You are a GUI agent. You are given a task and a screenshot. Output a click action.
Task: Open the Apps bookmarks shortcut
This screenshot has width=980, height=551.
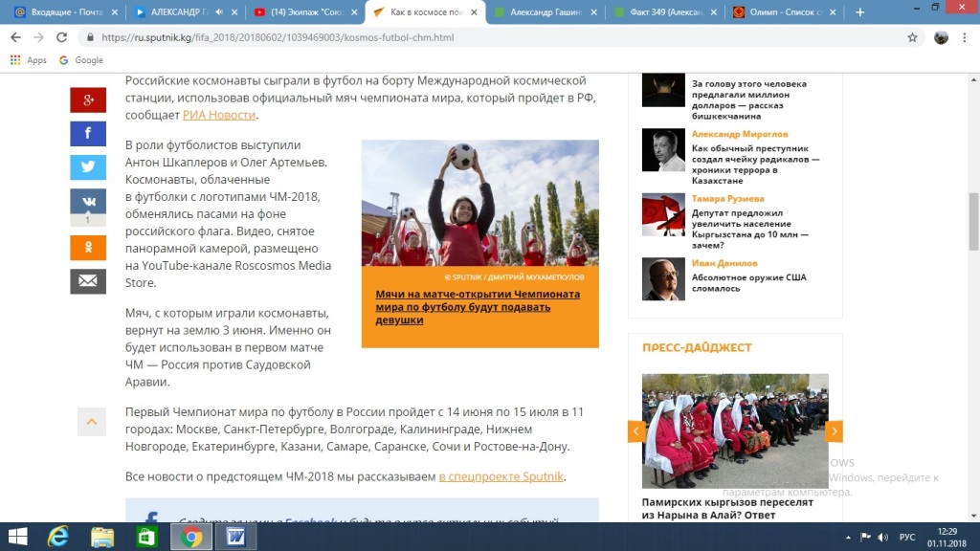coord(28,60)
